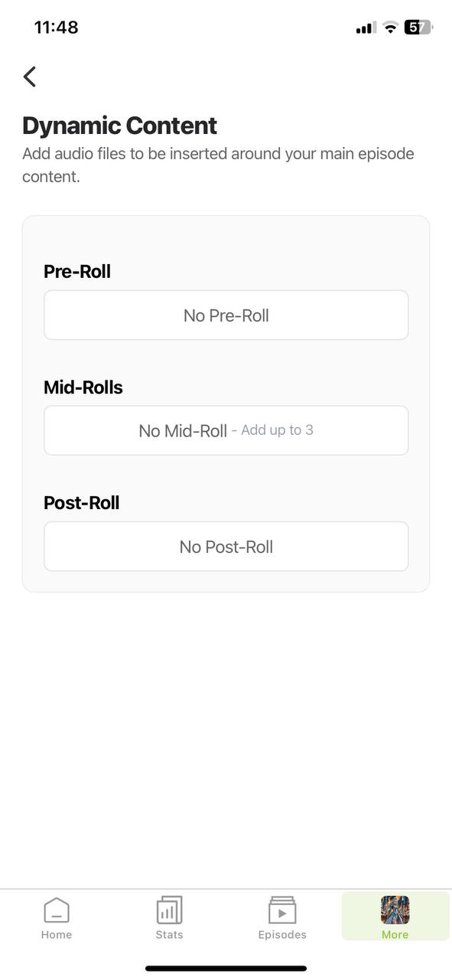Viewport: 452px width, 980px height.
Task: Tap the podcast artwork in More tab
Action: [395, 910]
